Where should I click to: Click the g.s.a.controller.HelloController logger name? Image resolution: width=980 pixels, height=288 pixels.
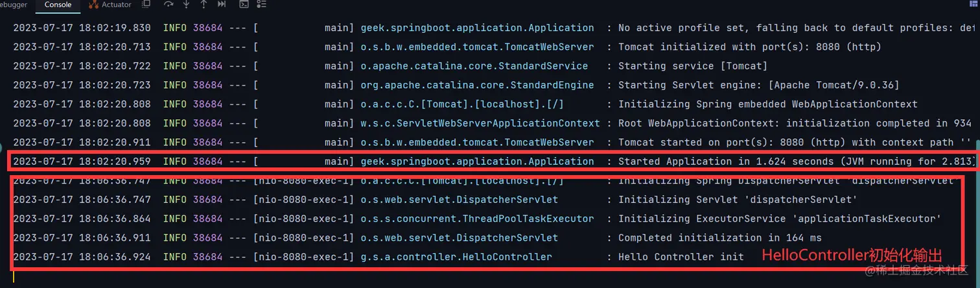click(x=456, y=257)
